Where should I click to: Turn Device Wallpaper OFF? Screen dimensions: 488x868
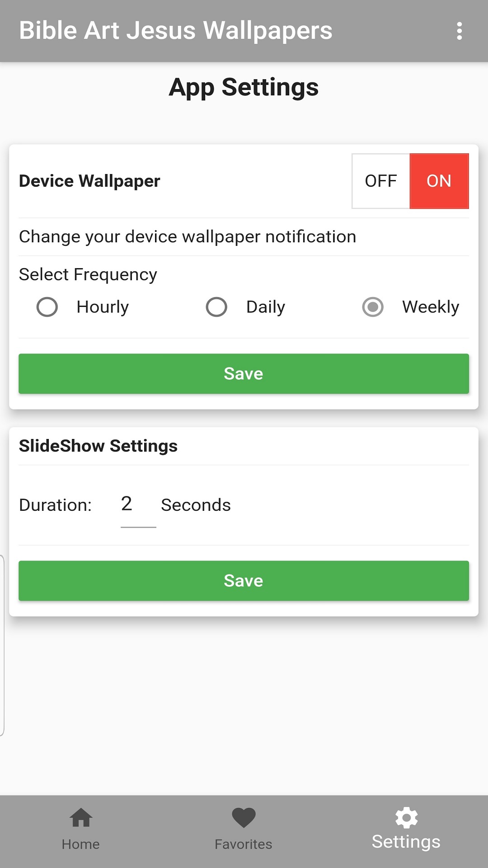click(381, 181)
